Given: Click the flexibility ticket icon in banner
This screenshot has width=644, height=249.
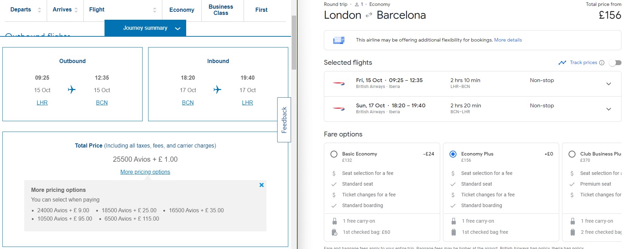Looking at the screenshot, I should (338, 40).
